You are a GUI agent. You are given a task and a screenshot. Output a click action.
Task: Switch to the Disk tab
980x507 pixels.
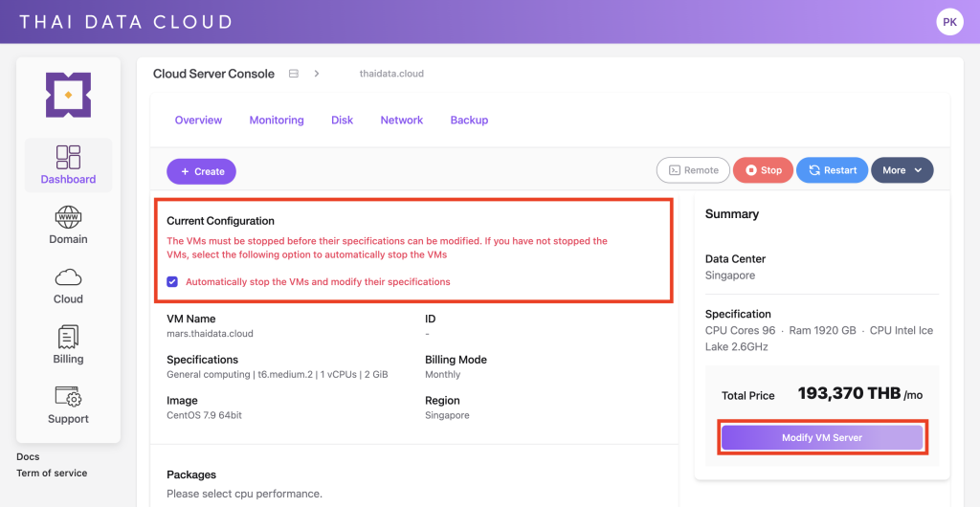(x=342, y=121)
